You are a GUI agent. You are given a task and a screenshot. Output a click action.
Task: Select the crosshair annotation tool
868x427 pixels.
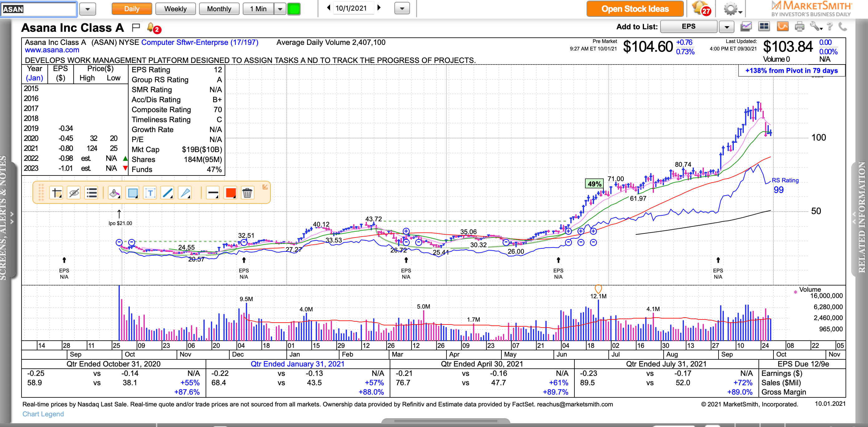56,193
